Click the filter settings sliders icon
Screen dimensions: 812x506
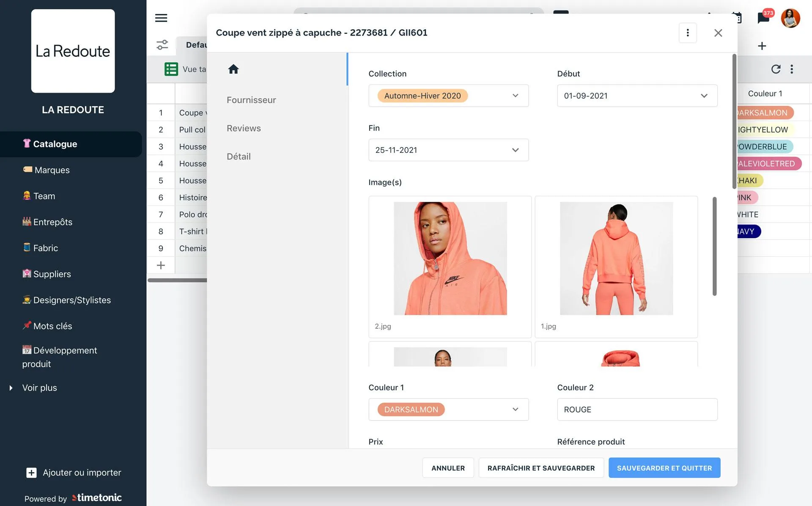tap(162, 45)
